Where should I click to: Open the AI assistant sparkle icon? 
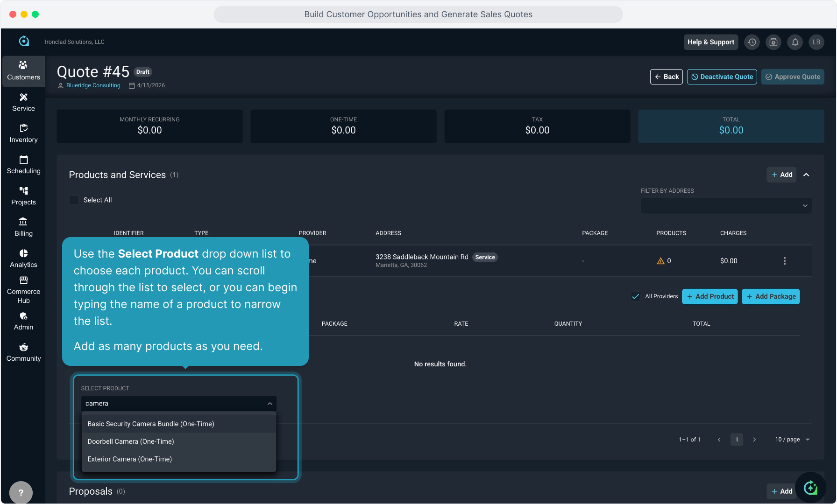[810, 488]
